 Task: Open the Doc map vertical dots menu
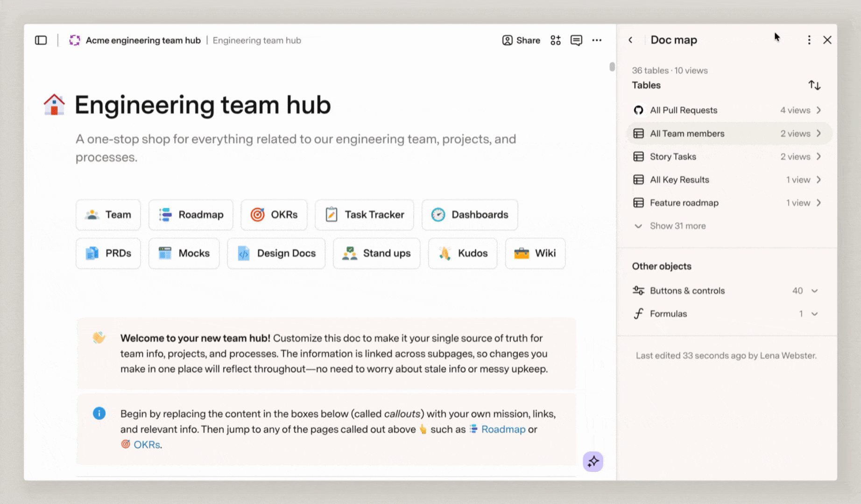coord(809,40)
